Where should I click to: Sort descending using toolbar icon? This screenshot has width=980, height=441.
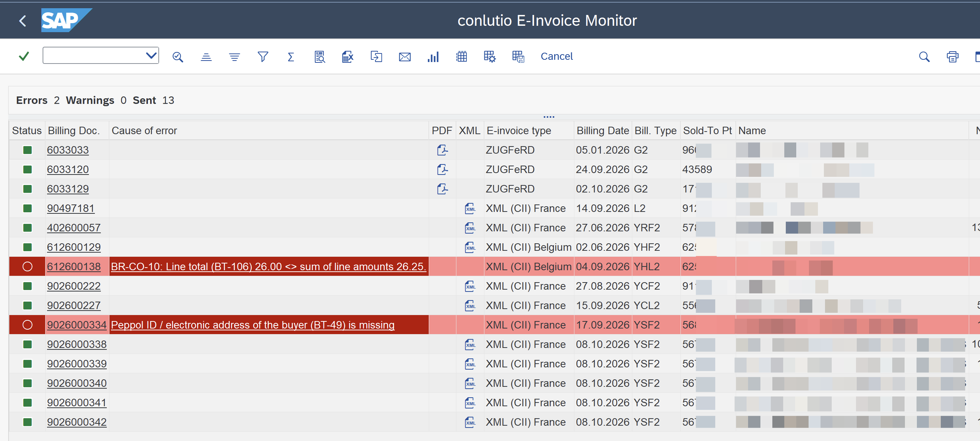click(x=234, y=57)
